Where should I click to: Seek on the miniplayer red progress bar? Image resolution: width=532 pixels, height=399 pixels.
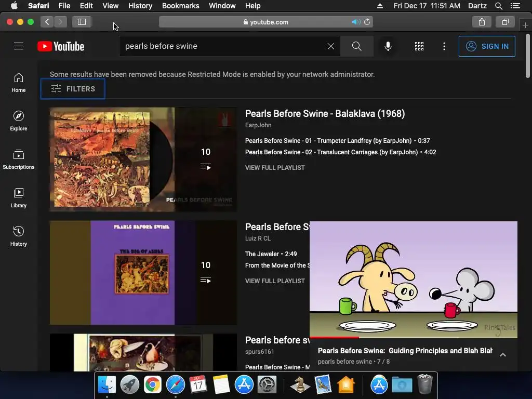(x=413, y=338)
